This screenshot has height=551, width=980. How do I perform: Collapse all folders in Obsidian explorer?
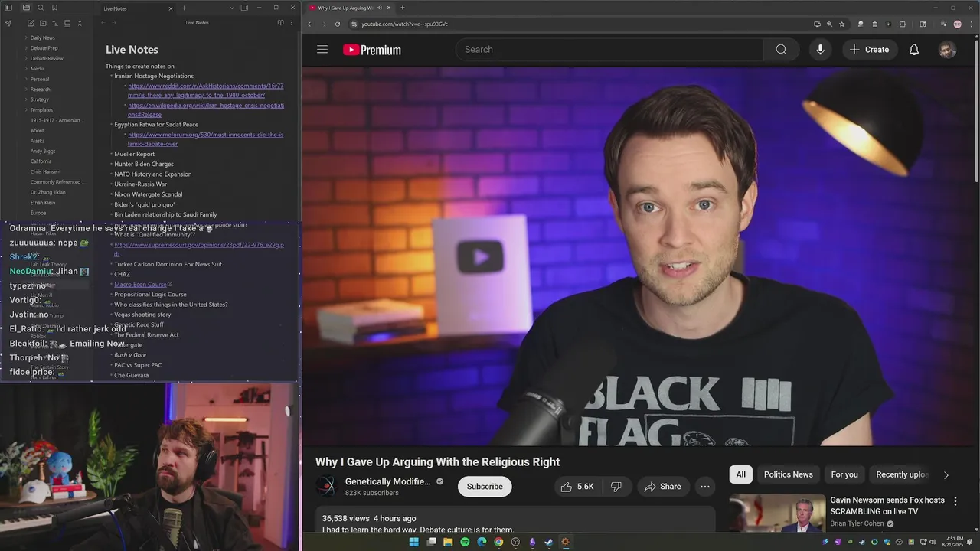coord(80,23)
